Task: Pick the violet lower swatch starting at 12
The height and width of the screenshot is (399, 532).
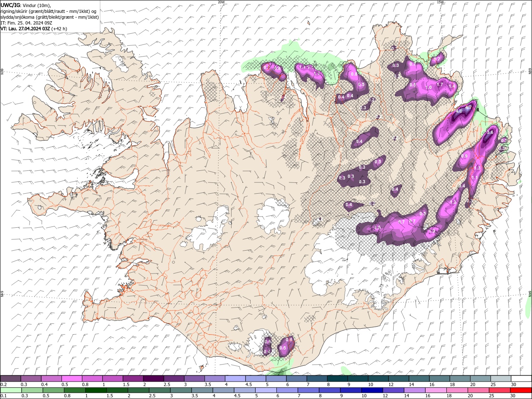Action: point(393,390)
